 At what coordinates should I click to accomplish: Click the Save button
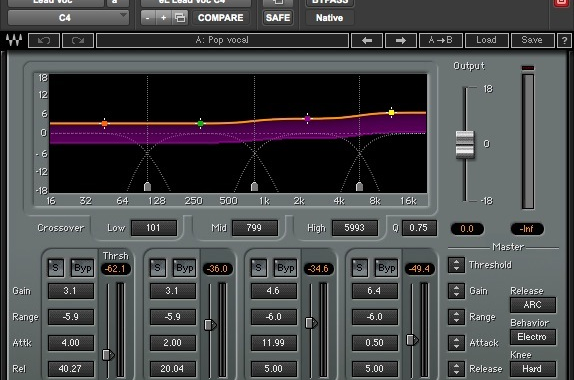tap(532, 40)
